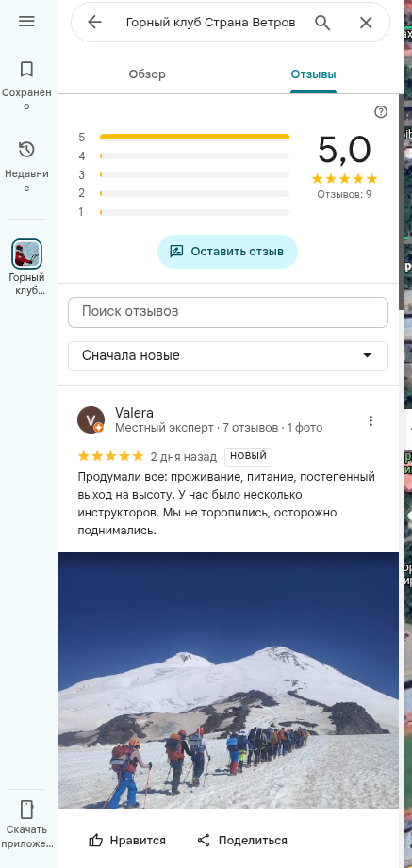Click the Нравится like button
This screenshot has height=868, width=412.
click(127, 841)
